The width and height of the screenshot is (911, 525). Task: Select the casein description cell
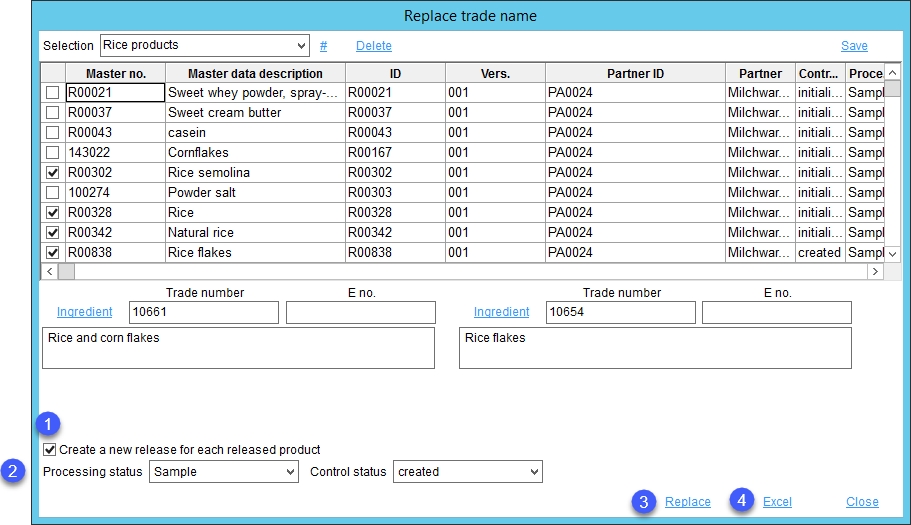(255, 132)
